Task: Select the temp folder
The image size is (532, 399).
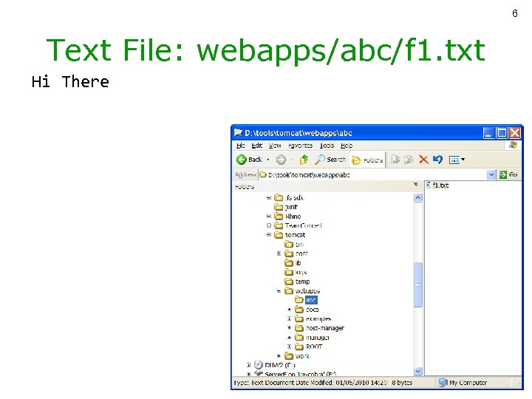Action: click(297, 282)
